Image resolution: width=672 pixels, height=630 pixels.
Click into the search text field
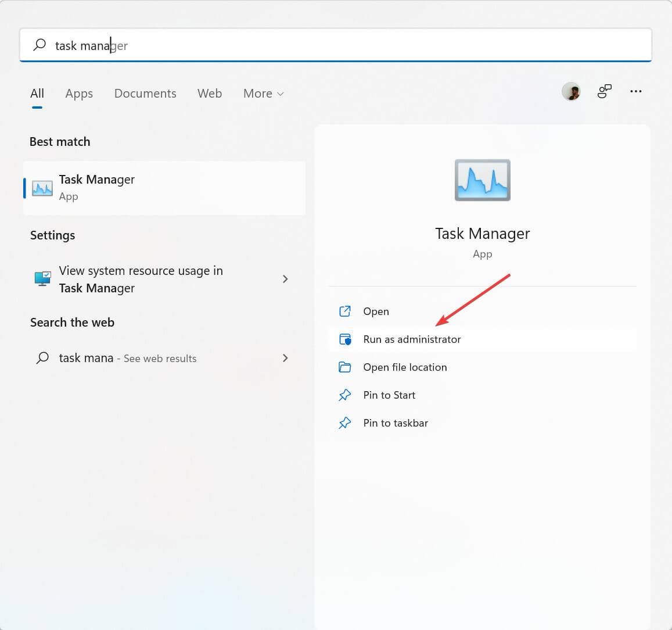348,45
